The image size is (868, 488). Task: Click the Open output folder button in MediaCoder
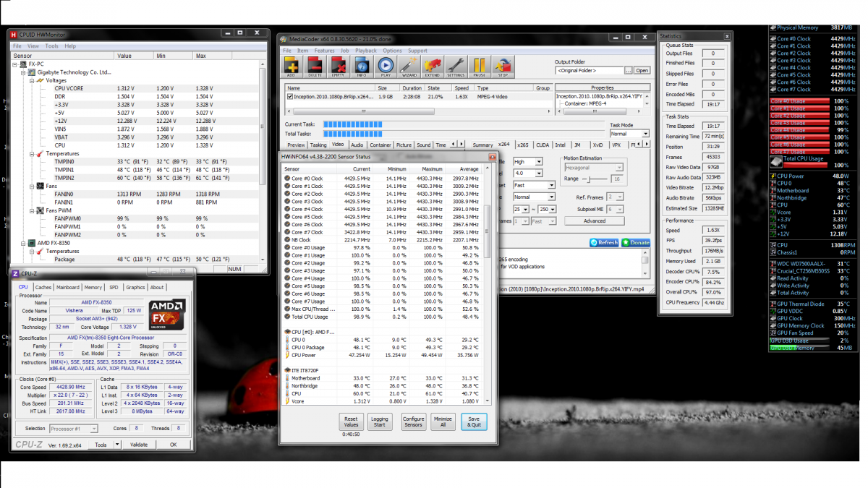pos(642,71)
